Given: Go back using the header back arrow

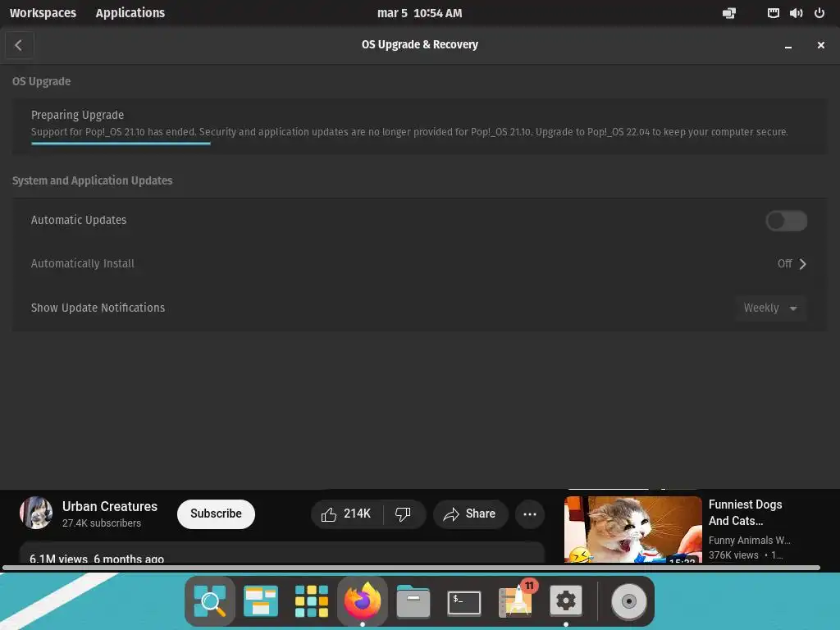Looking at the screenshot, I should [20, 45].
